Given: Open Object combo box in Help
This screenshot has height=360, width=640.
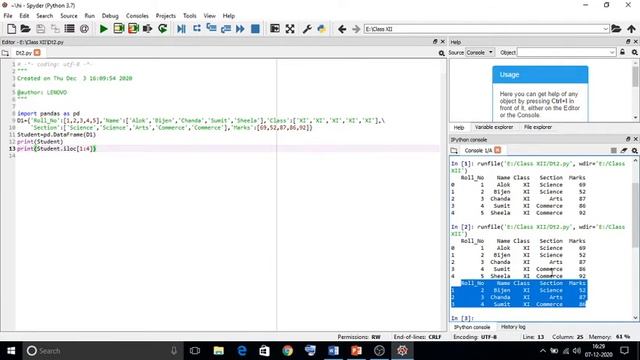Looking at the screenshot, I should coord(567,52).
